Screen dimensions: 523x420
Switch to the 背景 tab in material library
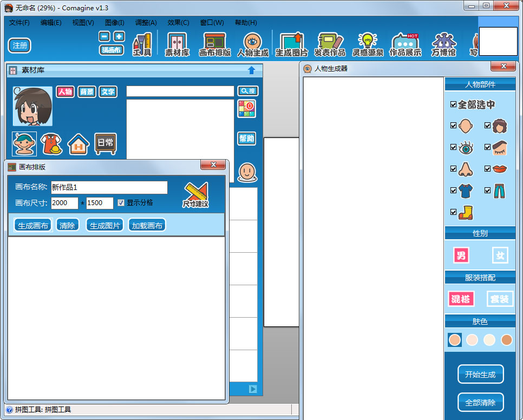pyautogui.click(x=87, y=91)
